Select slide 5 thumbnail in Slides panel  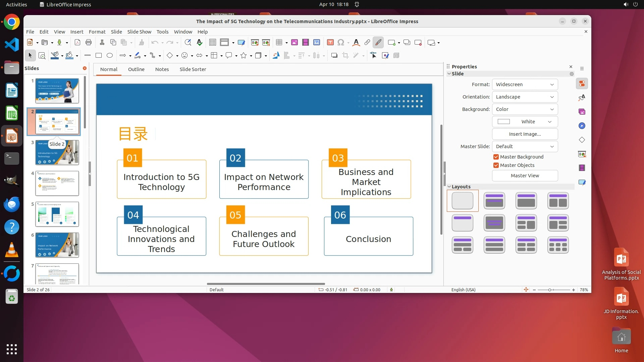click(x=57, y=214)
